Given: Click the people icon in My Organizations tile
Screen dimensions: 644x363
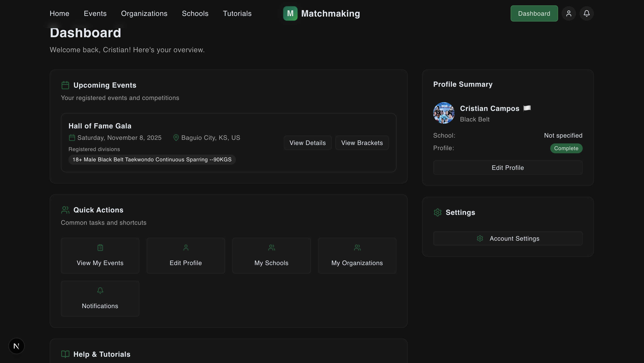Looking at the screenshot, I should [x=357, y=248].
